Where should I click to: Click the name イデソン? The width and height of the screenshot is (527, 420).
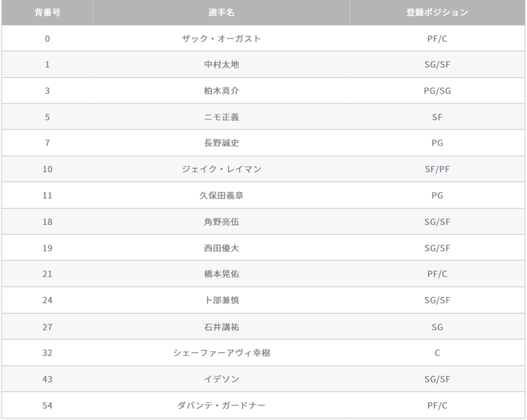221,379
